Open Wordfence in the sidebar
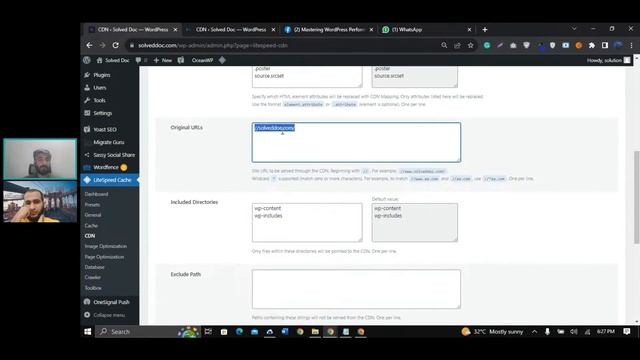This screenshot has width=640, height=360. (x=106, y=167)
